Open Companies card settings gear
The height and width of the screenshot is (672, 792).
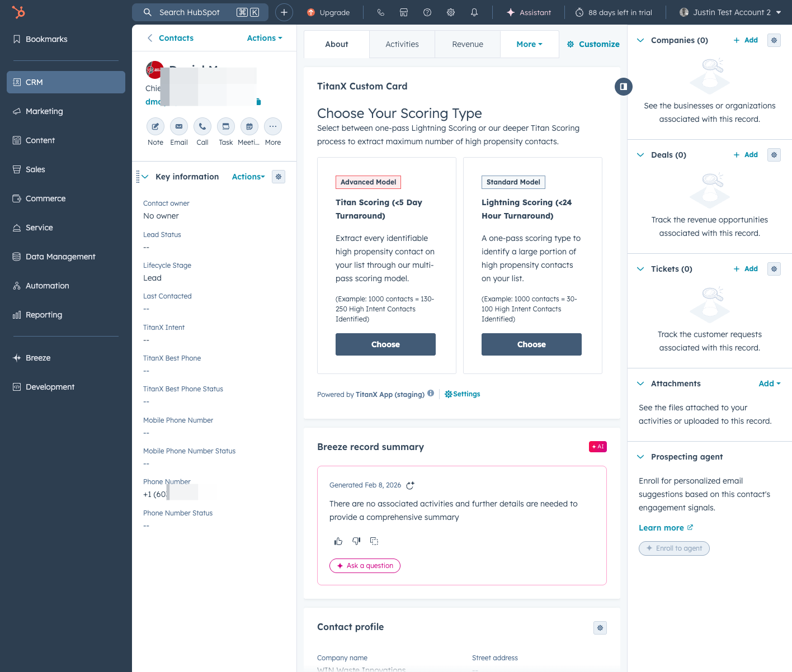774,40
